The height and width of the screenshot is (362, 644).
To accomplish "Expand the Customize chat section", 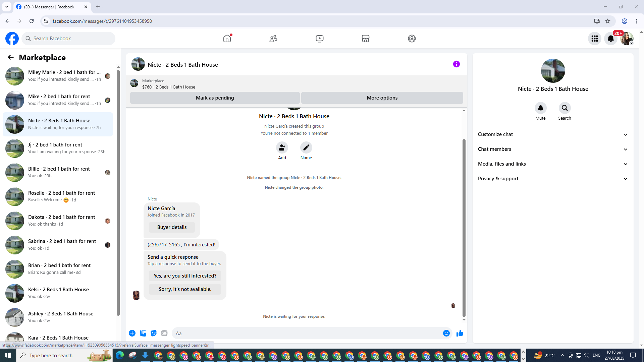I will tap(553, 134).
